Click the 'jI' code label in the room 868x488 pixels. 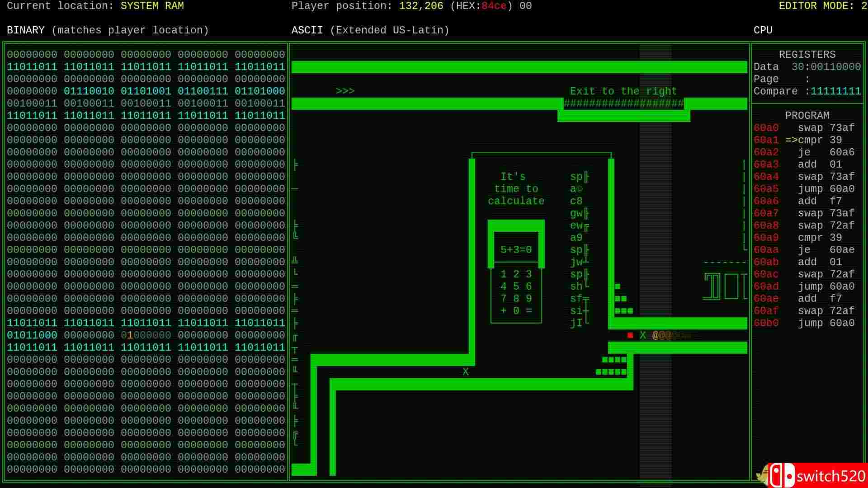(576, 323)
